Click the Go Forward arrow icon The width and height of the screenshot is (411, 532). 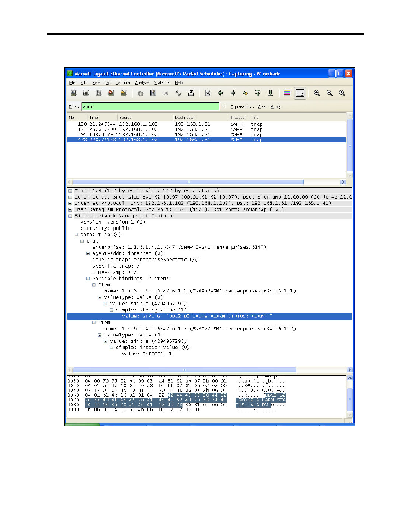(233, 93)
